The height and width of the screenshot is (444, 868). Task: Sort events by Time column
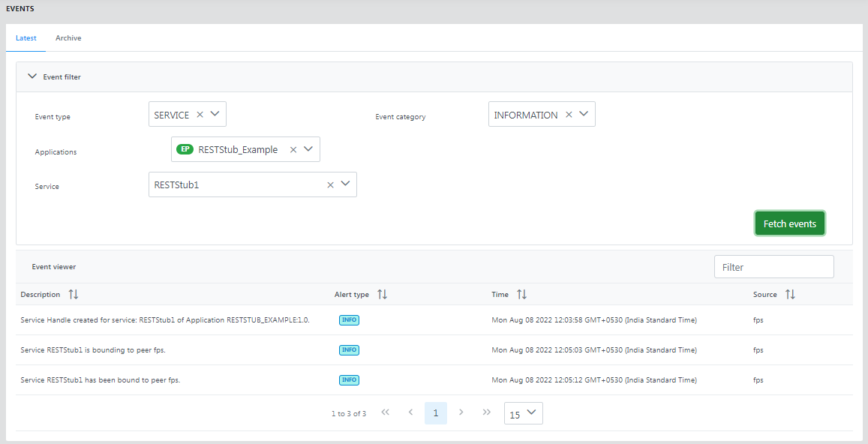[521, 295]
